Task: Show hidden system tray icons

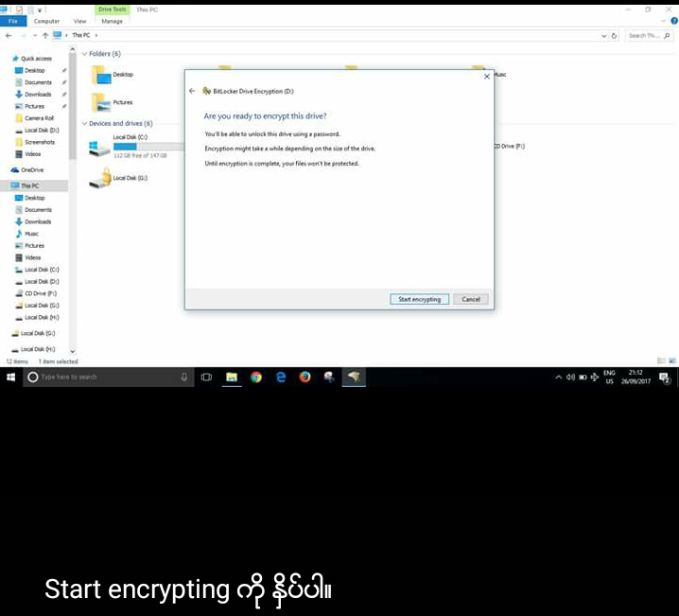Action: [x=558, y=378]
